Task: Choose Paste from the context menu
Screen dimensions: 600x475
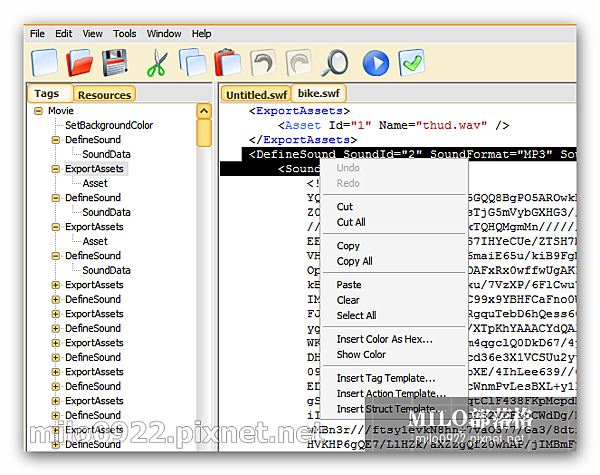Action: pos(394,285)
